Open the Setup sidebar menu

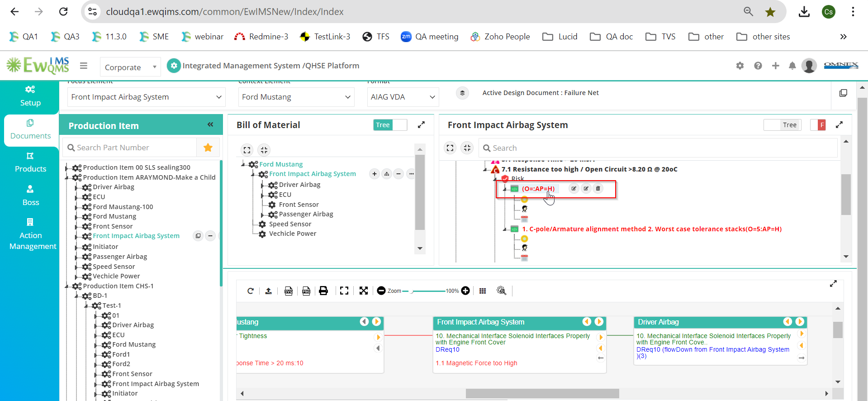[30, 96]
